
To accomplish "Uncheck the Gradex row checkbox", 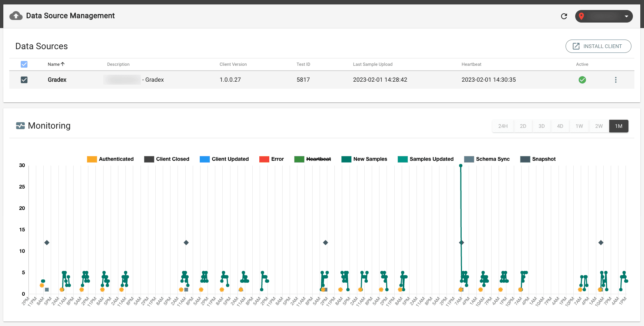I will point(24,80).
